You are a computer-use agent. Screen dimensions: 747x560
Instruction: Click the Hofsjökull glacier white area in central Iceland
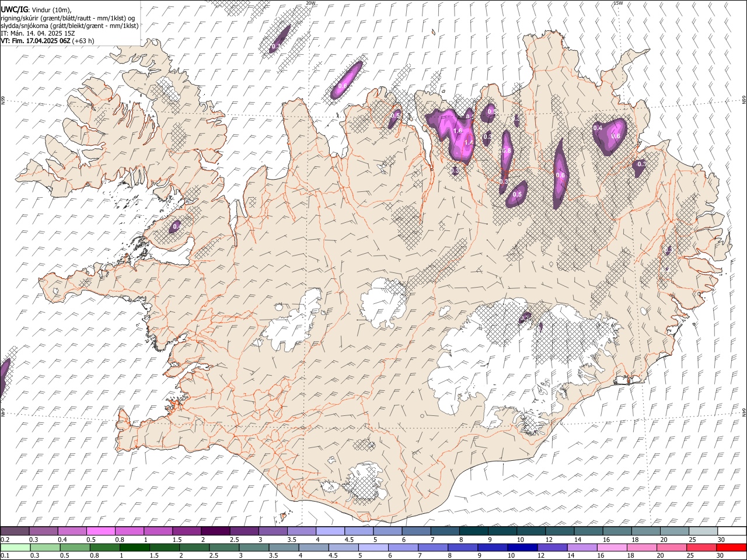coord(384,303)
